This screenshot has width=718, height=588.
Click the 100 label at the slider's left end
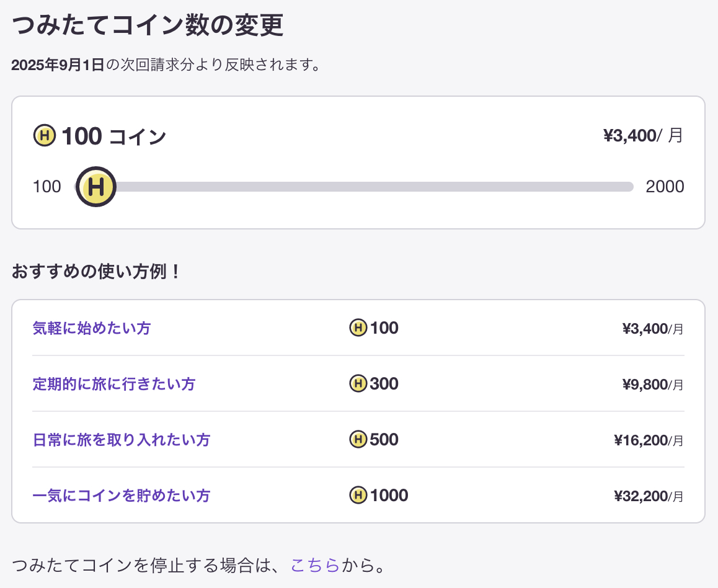[47, 186]
